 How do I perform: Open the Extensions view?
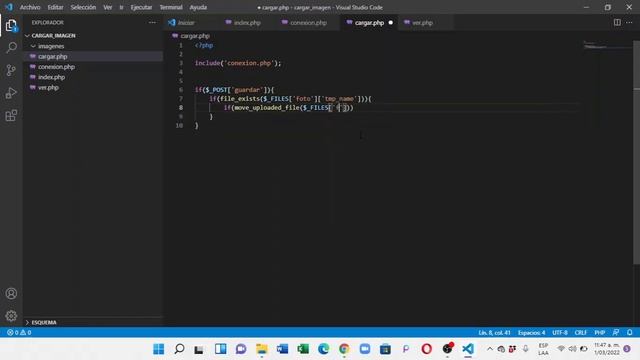(x=11, y=116)
